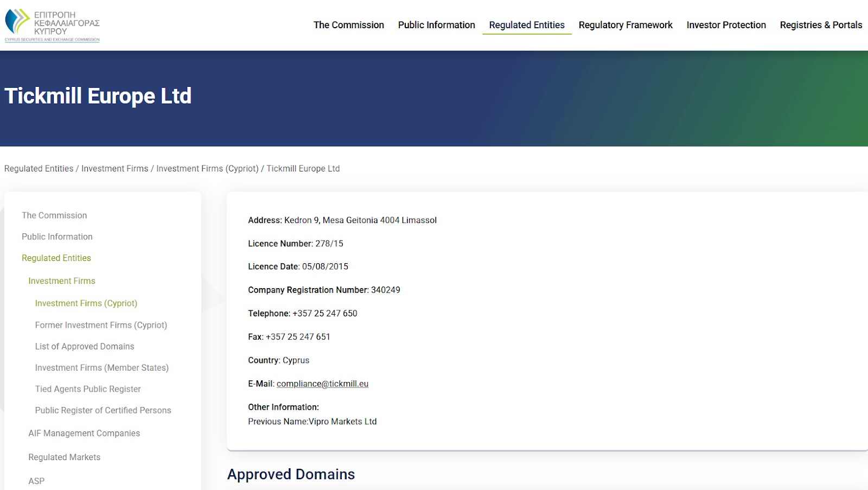This screenshot has width=868, height=490.
Task: Click Telephone +357 25 247 650
Action: pyautogui.click(x=303, y=313)
